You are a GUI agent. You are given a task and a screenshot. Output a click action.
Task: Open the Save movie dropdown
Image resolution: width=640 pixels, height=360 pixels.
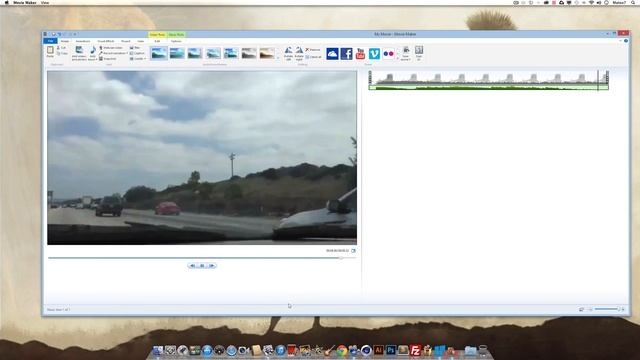coord(406,53)
